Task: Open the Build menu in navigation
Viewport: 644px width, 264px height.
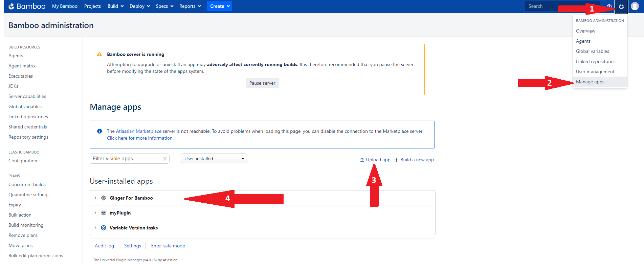Action: [x=115, y=6]
